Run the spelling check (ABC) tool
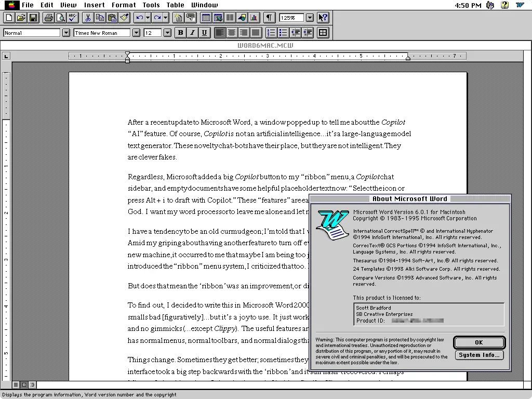Screen dimensions: 532x399 [x=72, y=18]
